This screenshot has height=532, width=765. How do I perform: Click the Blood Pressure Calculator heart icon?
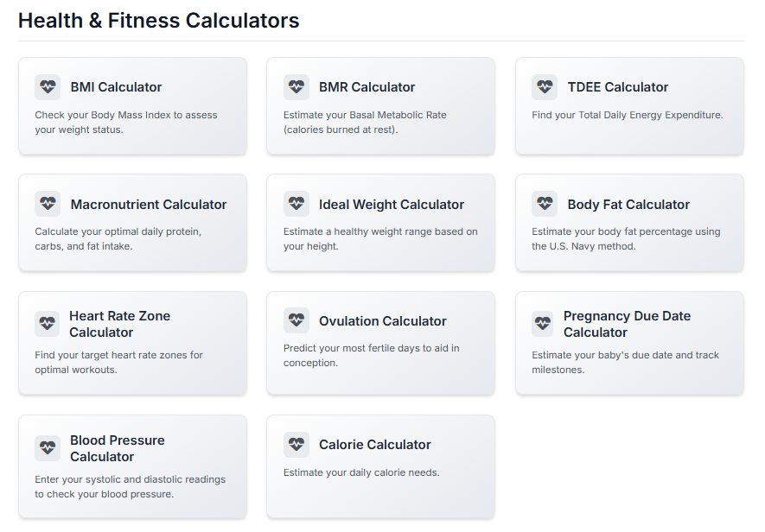48,448
